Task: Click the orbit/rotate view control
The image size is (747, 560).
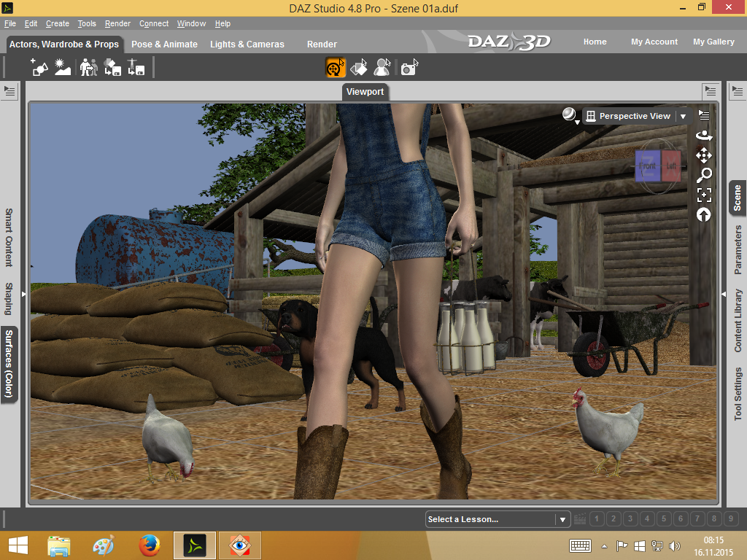Action: point(704,135)
